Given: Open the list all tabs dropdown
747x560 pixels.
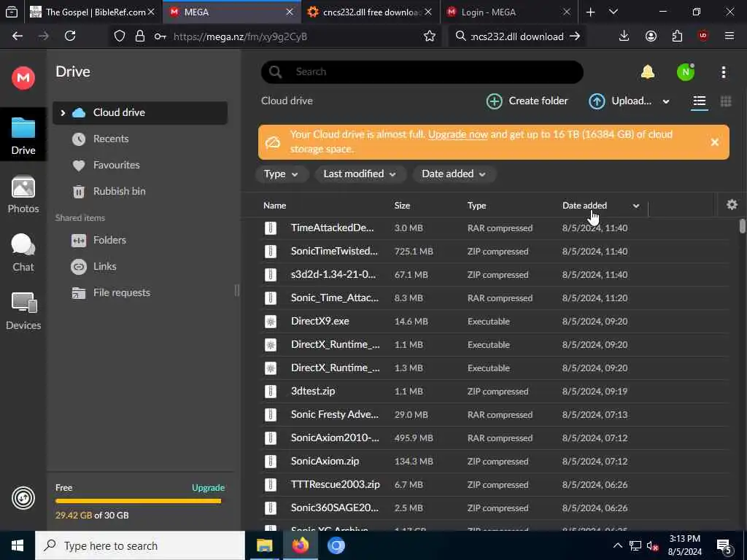Looking at the screenshot, I should 613,12.
